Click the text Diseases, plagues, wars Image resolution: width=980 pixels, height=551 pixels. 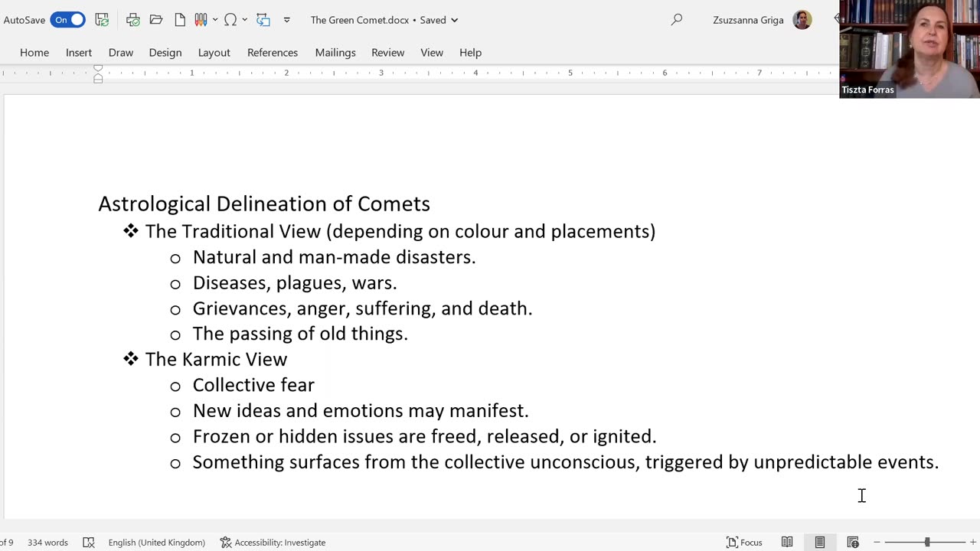(x=295, y=283)
